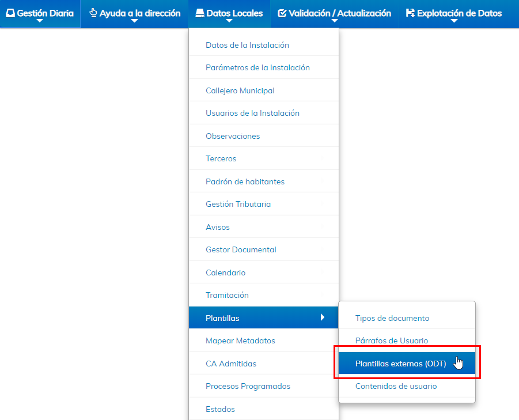Image resolution: width=519 pixels, height=420 pixels.
Task: Select Plantillas externas (ODT) in submenu
Action: 400,364
